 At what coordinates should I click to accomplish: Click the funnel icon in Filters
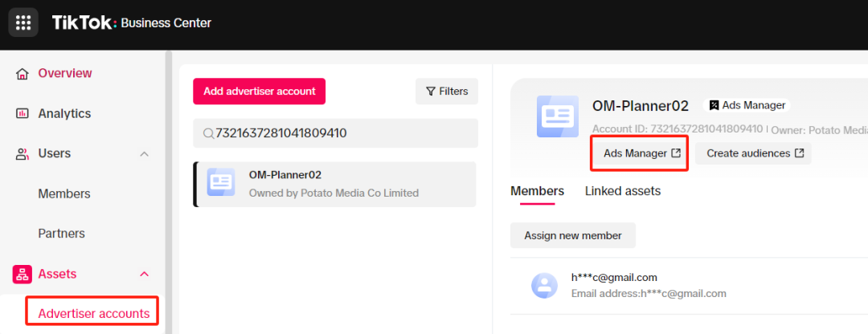(x=431, y=92)
